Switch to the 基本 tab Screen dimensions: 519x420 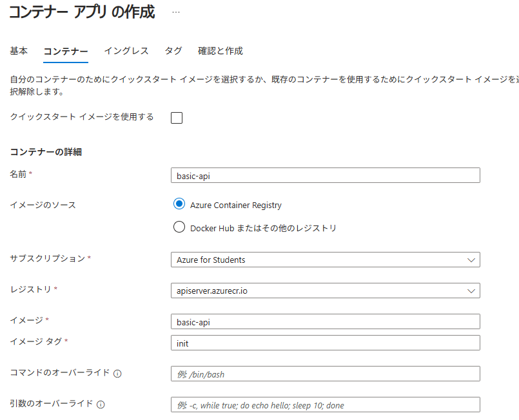(19, 51)
